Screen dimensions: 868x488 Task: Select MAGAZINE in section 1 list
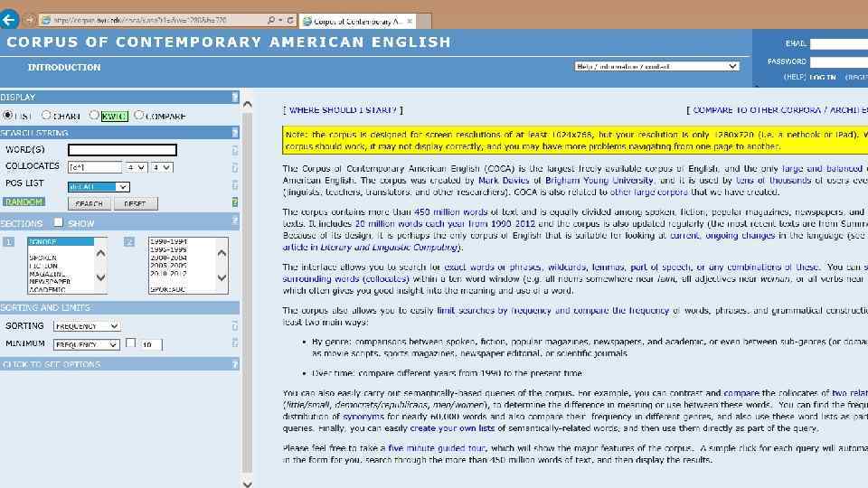[x=48, y=273]
